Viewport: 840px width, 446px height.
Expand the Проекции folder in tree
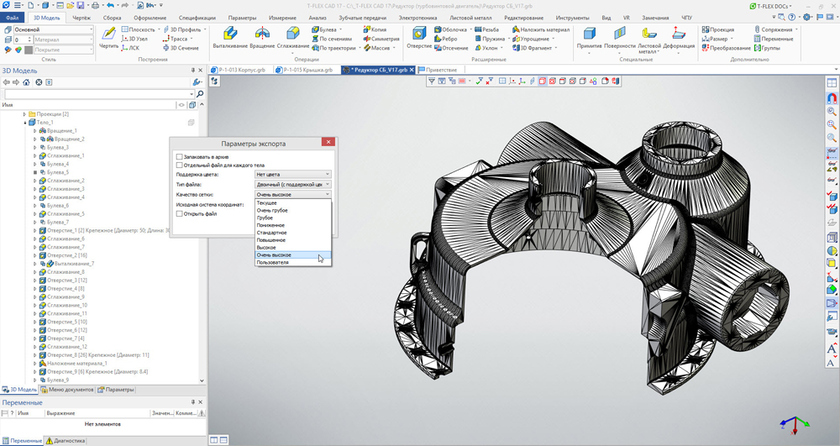23,115
